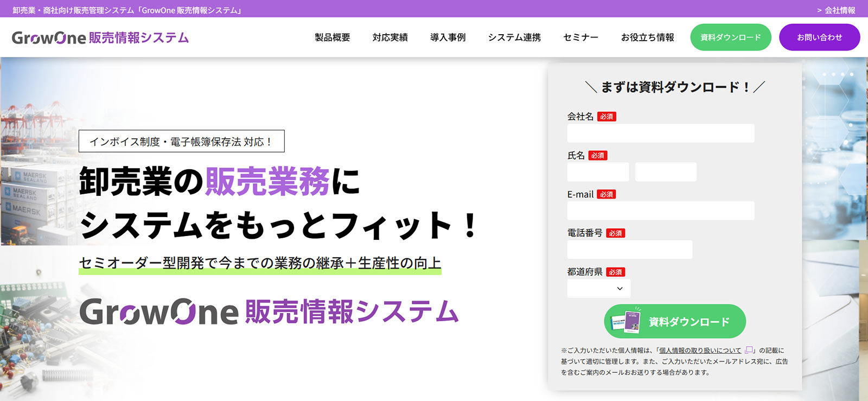Image resolution: width=868 pixels, height=401 pixels.
Task: Open the 個人情報の取り扱いについて link
Action: coord(700,351)
